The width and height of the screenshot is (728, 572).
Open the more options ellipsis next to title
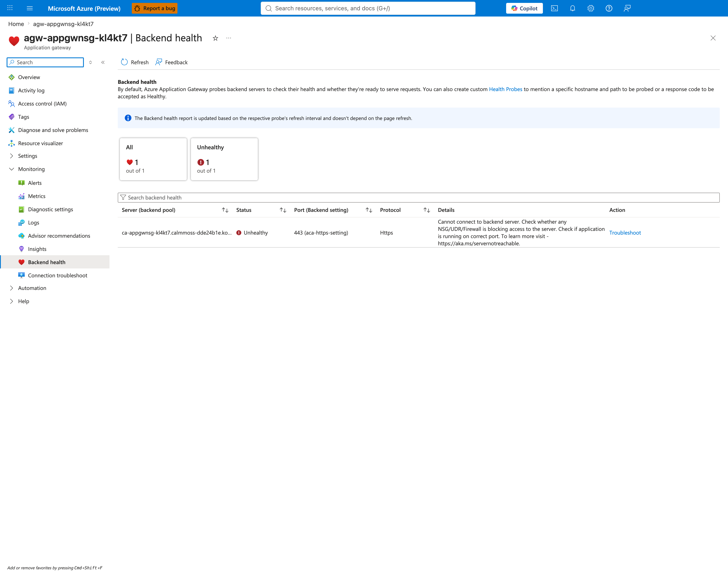(x=228, y=38)
